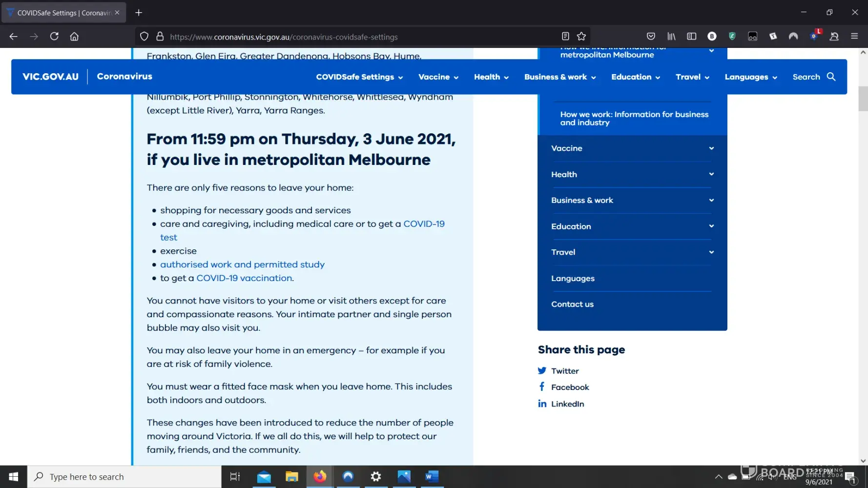Bookmark this page with the star icon
Image resolution: width=868 pixels, height=488 pixels.
pos(581,37)
